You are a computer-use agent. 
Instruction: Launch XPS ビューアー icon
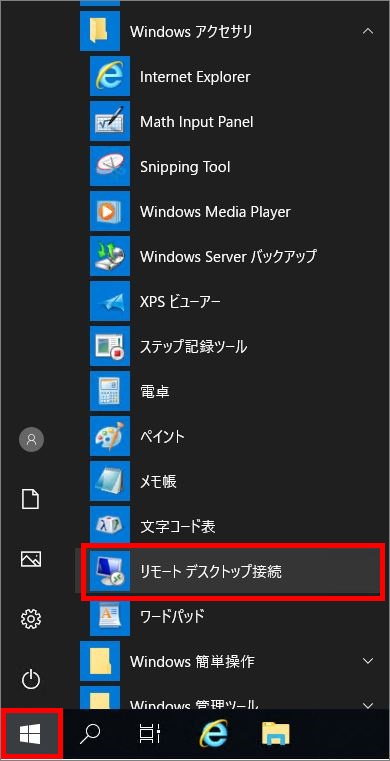point(110,301)
